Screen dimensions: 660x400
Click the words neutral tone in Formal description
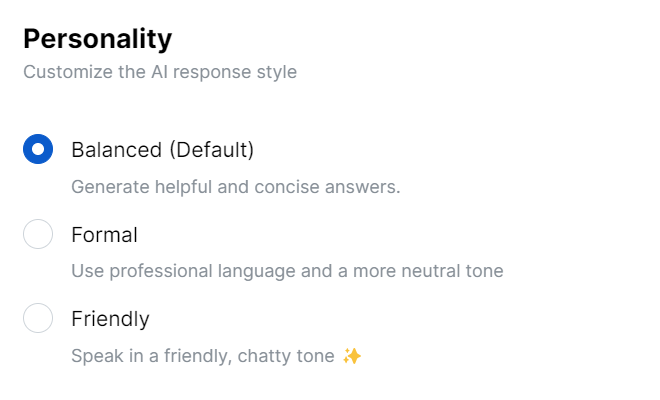coord(452,271)
